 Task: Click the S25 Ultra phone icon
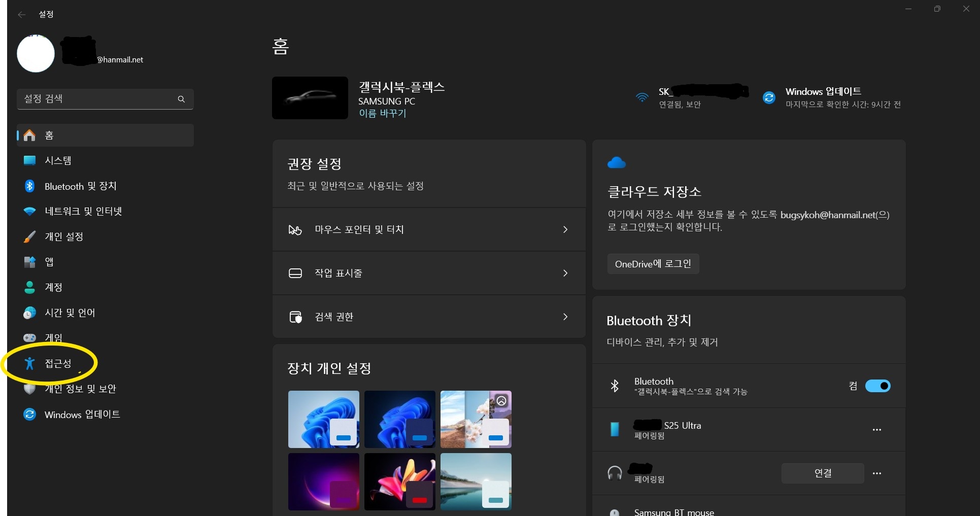(x=615, y=430)
